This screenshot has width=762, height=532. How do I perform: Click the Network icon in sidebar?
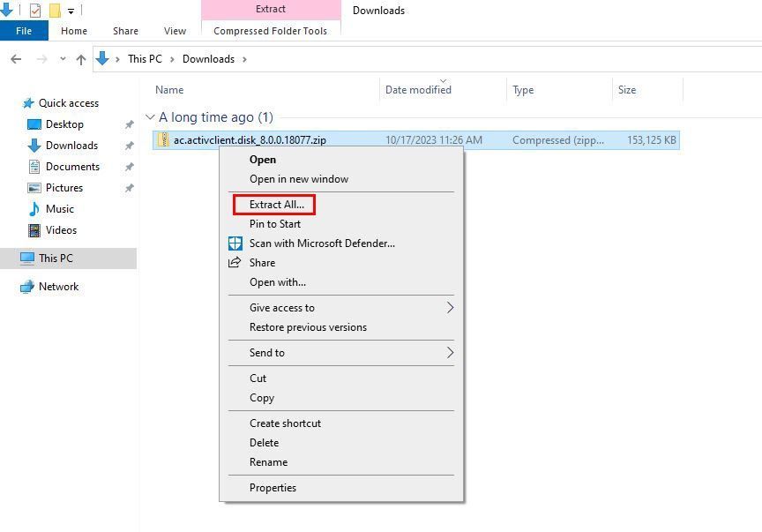pos(27,287)
